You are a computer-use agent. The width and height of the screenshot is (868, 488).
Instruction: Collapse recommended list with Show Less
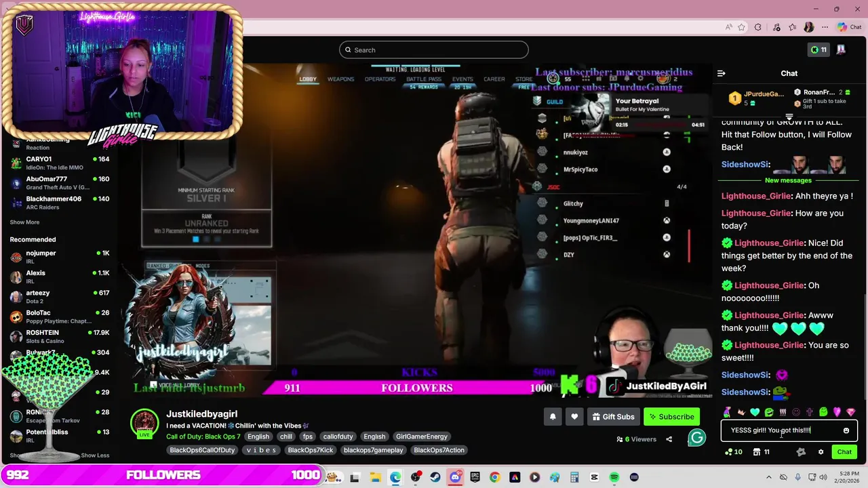click(x=95, y=455)
